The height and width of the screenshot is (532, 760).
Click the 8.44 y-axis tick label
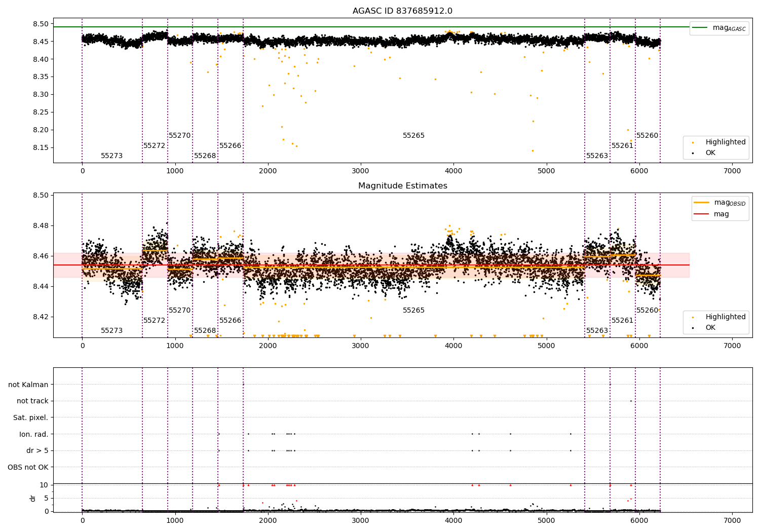pyautogui.click(x=41, y=287)
